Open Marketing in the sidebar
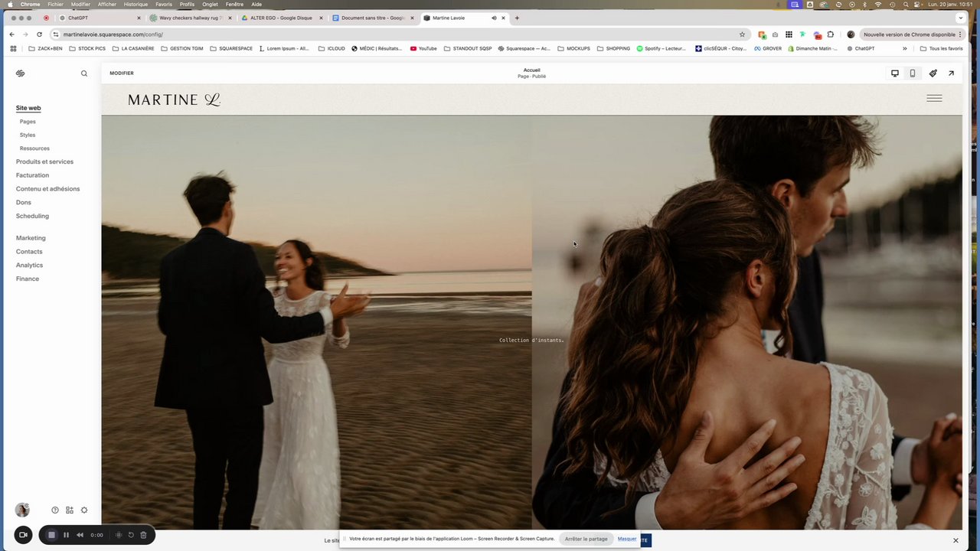Screen dimensions: 980x551 pyautogui.click(x=31, y=238)
